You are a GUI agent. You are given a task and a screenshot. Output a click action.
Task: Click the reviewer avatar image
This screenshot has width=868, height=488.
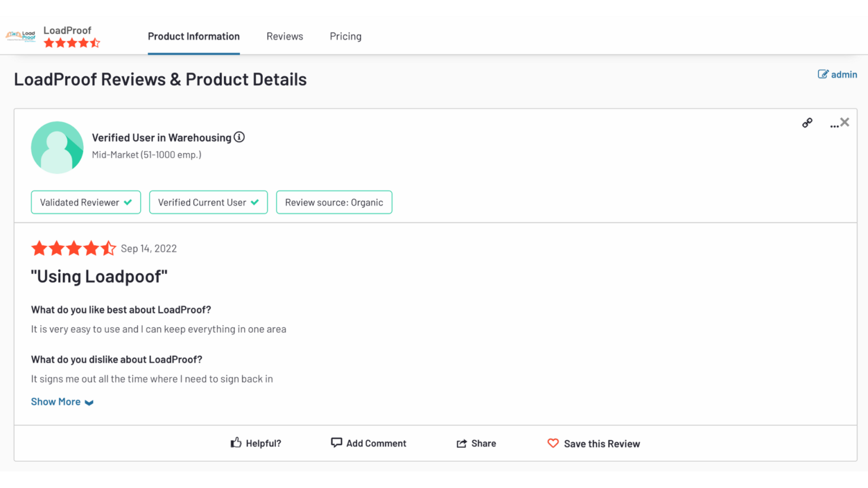57,147
